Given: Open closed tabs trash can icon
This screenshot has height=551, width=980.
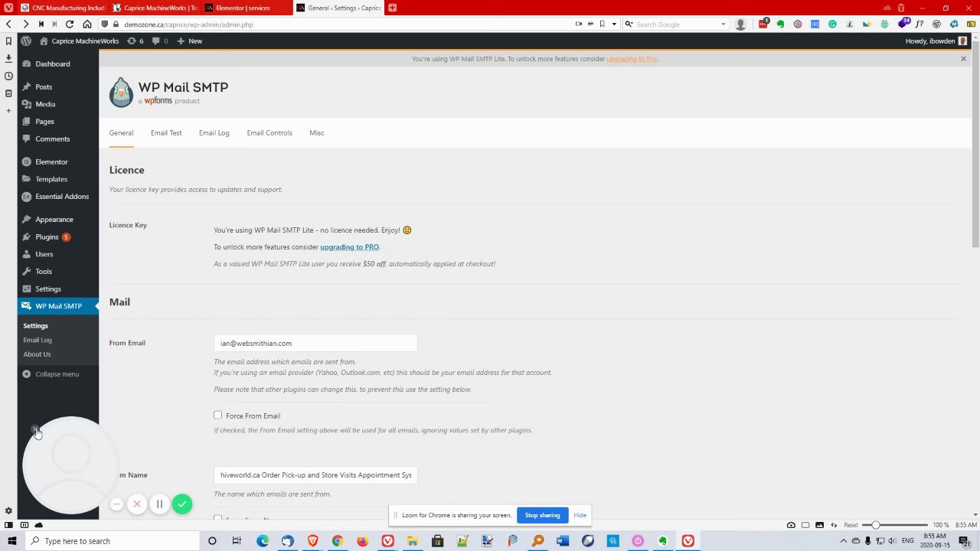Looking at the screenshot, I should (901, 8).
